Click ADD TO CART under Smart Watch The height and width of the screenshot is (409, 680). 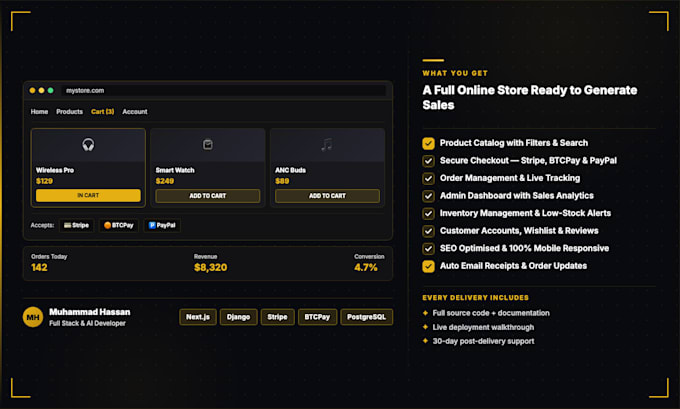[x=208, y=196]
